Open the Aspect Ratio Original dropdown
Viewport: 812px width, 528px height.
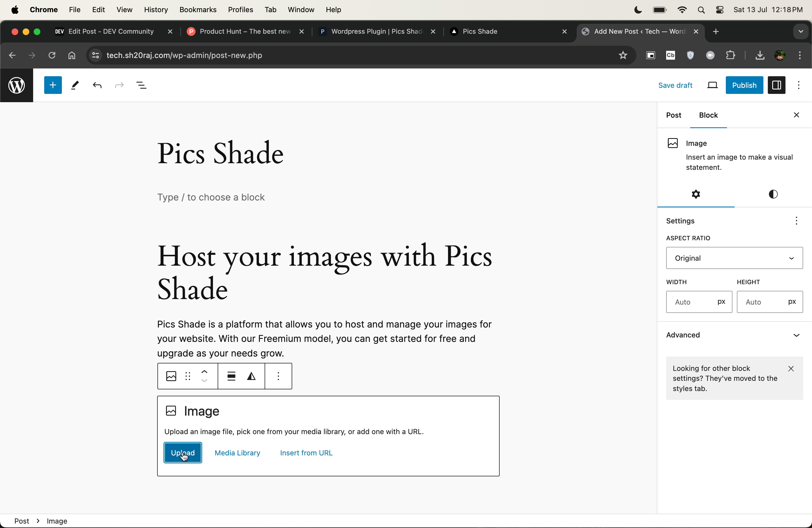pos(734,258)
